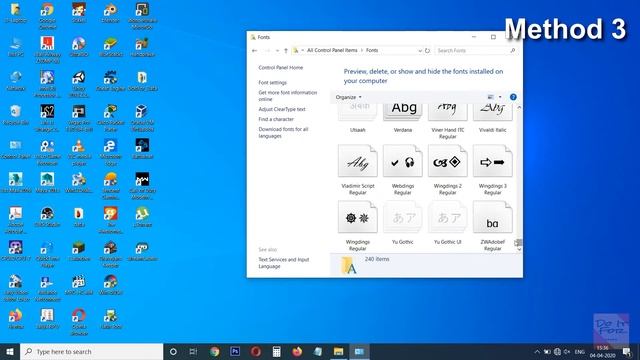Open Adjust ClearType text link
Viewport: 640px width, 360px height.
point(282,109)
